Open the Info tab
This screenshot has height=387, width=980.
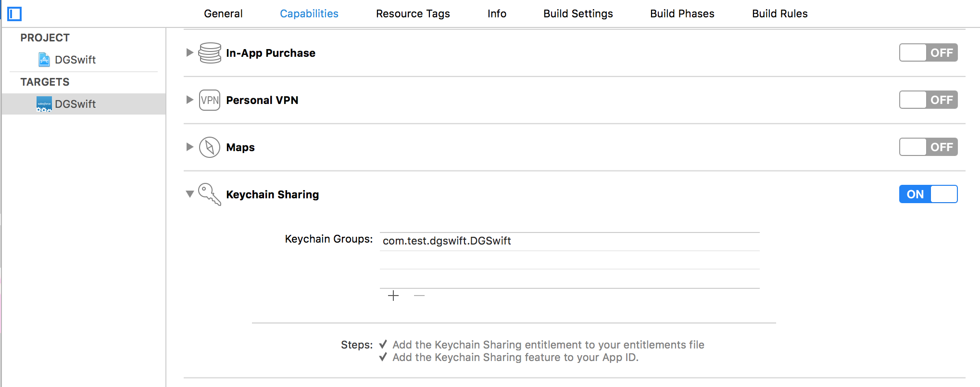497,14
